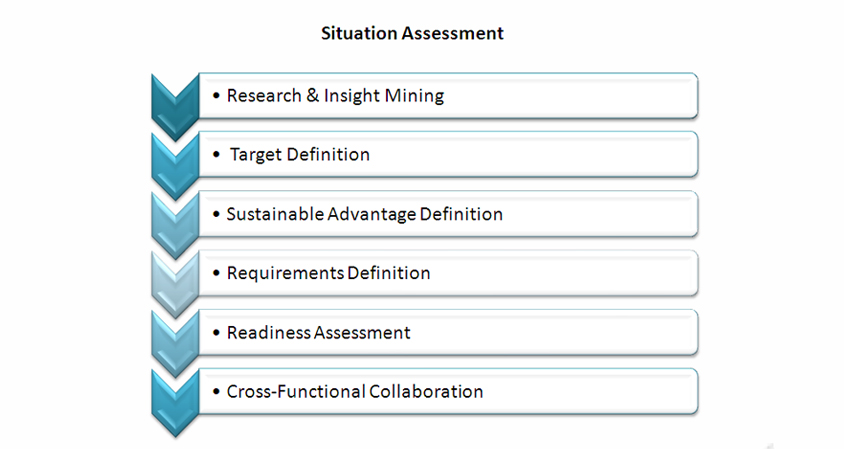Click the Situation Assessment title
844x449 pixels.
pyautogui.click(x=412, y=33)
